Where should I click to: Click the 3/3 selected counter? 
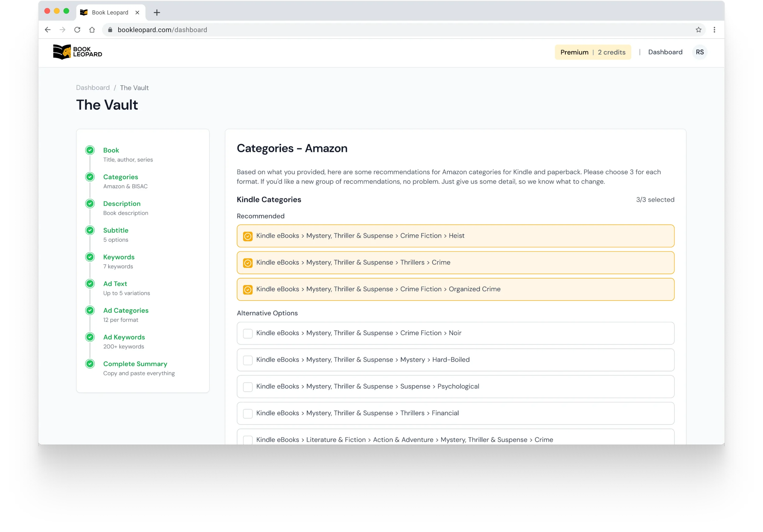pos(655,200)
